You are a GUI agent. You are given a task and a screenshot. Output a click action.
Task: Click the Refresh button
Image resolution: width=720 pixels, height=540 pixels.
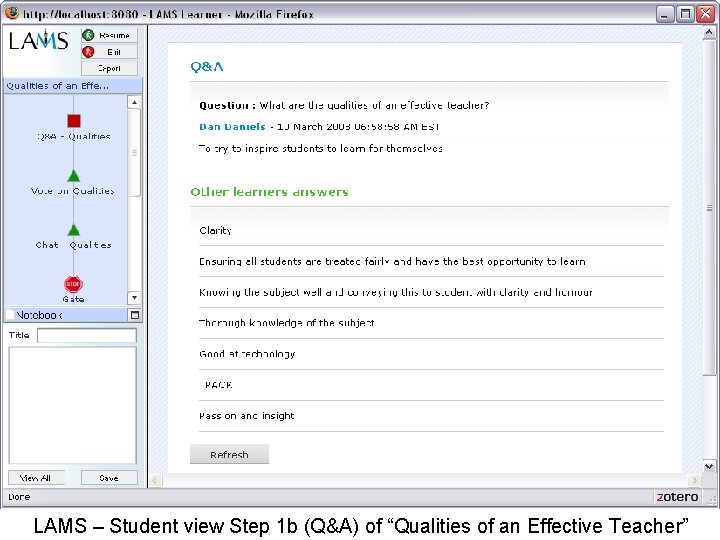coord(229,454)
